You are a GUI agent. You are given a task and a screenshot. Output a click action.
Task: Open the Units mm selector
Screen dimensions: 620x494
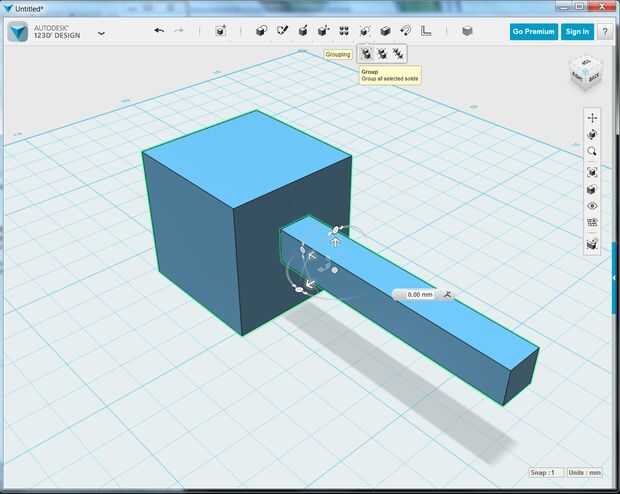tap(586, 473)
